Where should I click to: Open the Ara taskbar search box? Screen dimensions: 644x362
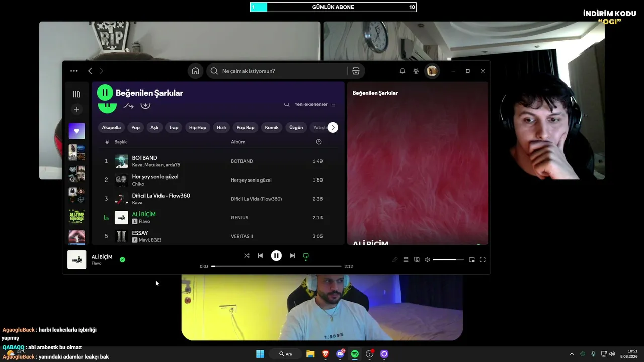(x=285, y=354)
